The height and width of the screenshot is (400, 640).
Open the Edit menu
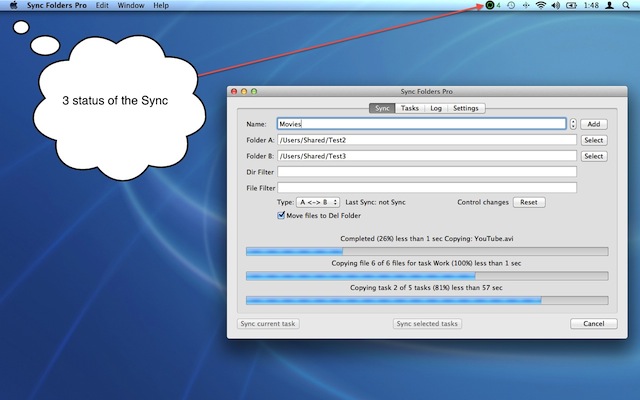(103, 6)
